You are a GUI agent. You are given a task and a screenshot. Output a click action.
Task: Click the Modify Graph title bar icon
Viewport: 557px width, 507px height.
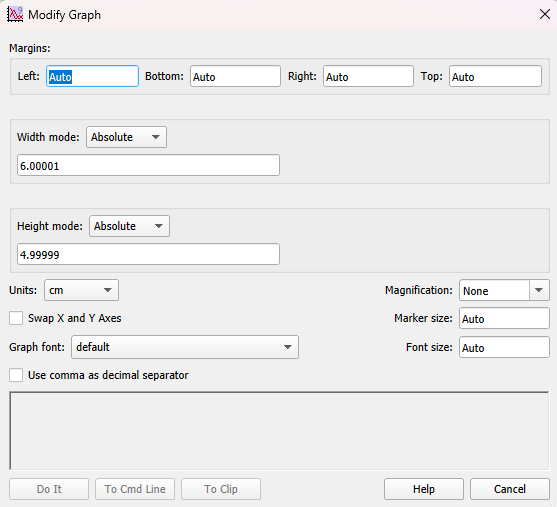(x=15, y=15)
